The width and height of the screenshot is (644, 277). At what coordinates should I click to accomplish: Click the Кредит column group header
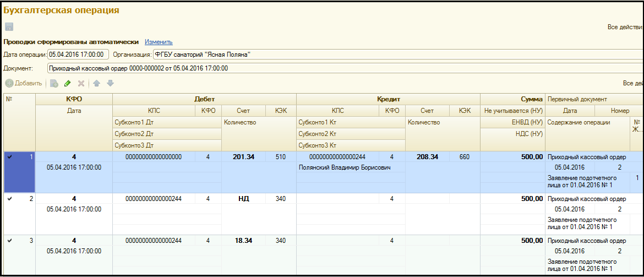388,99
